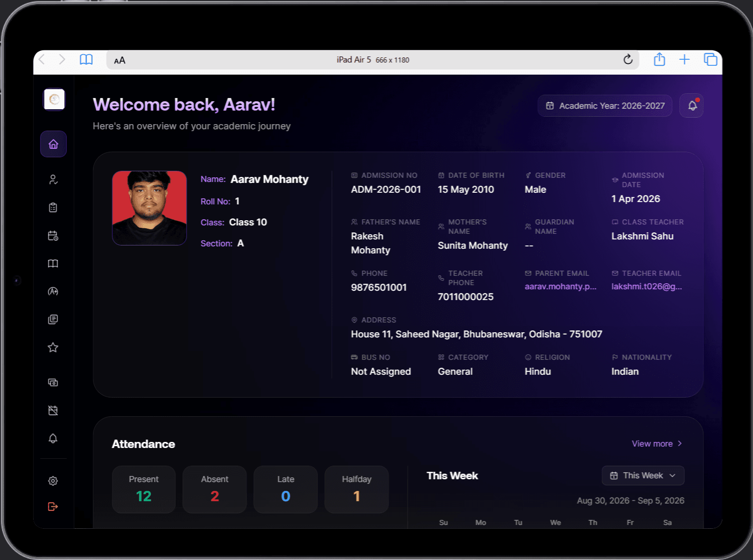Open the clipboard list icon in sidebar
This screenshot has width=753, height=560.
point(53,208)
